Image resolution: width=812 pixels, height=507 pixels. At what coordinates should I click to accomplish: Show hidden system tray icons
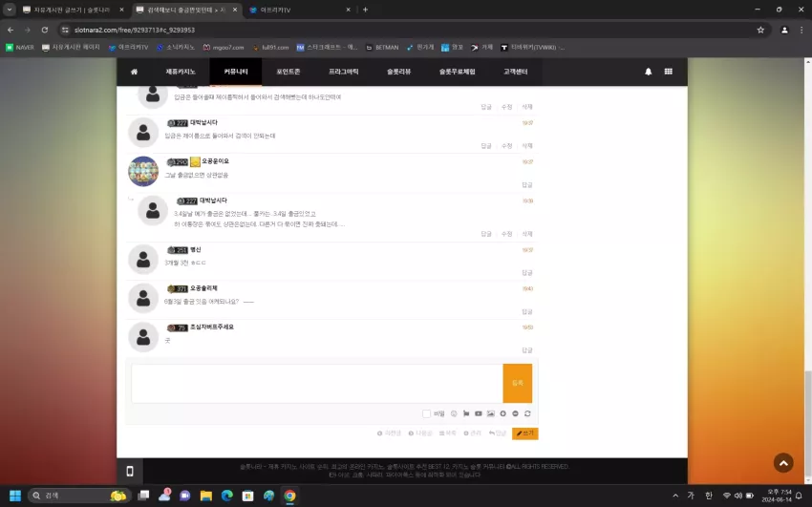tap(675, 496)
